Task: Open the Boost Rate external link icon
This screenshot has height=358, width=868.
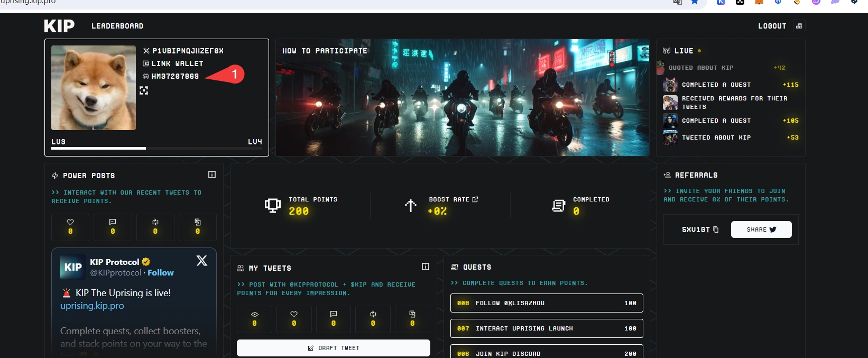Action: (x=475, y=199)
